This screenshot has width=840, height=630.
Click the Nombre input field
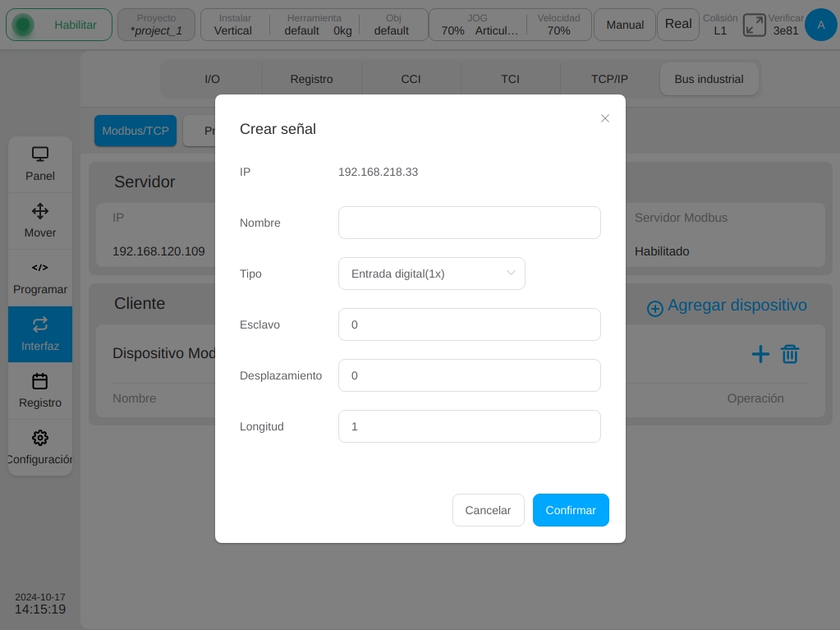pos(470,223)
